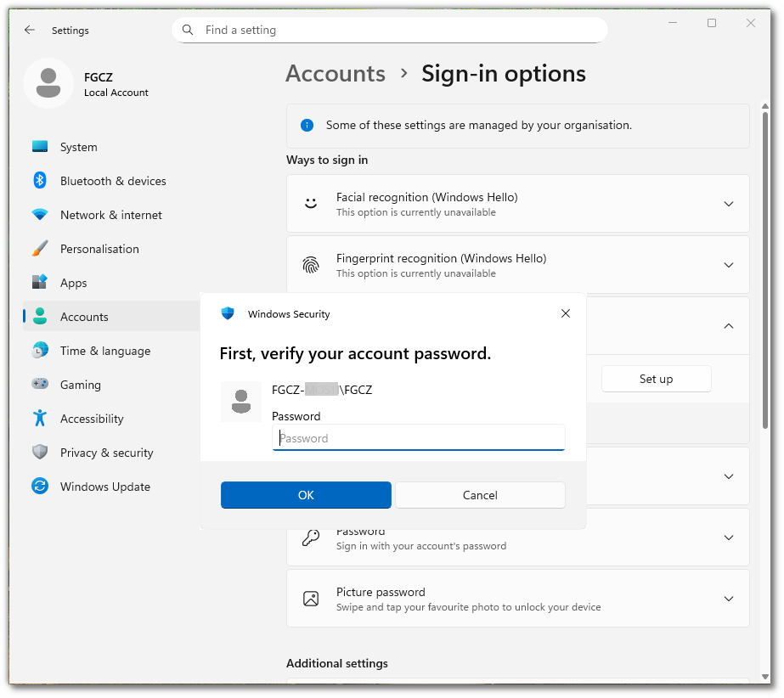Confirm password with the OK button
The height and width of the screenshot is (698, 784).
pos(306,495)
